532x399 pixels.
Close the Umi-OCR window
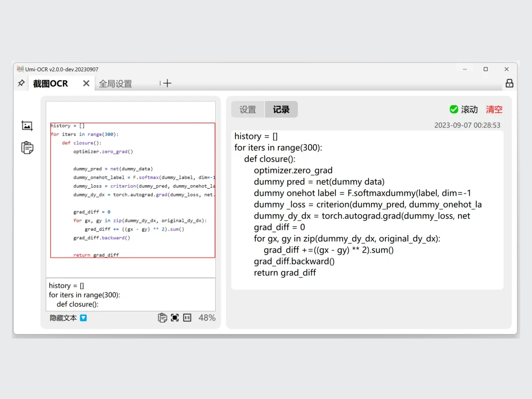(506, 69)
